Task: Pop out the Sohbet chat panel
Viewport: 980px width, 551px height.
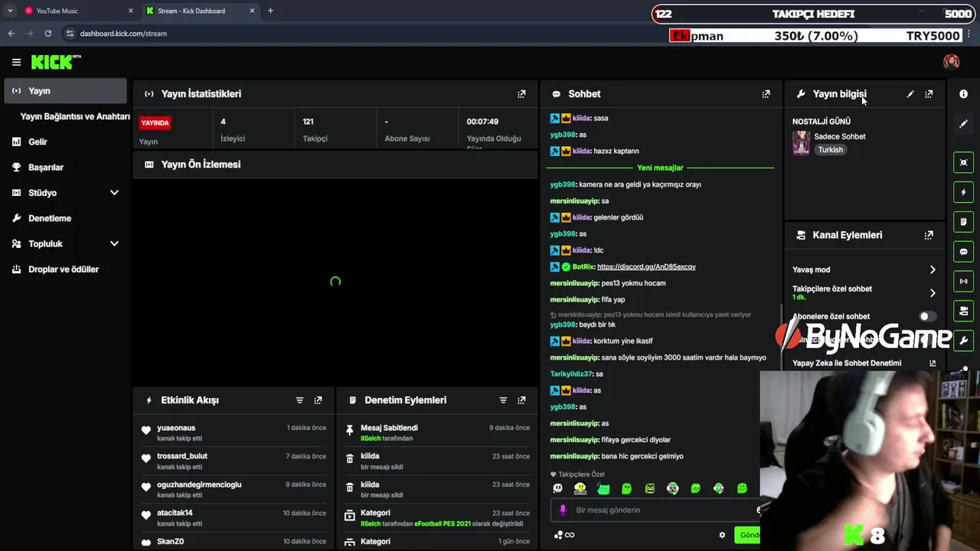Action: tap(766, 94)
